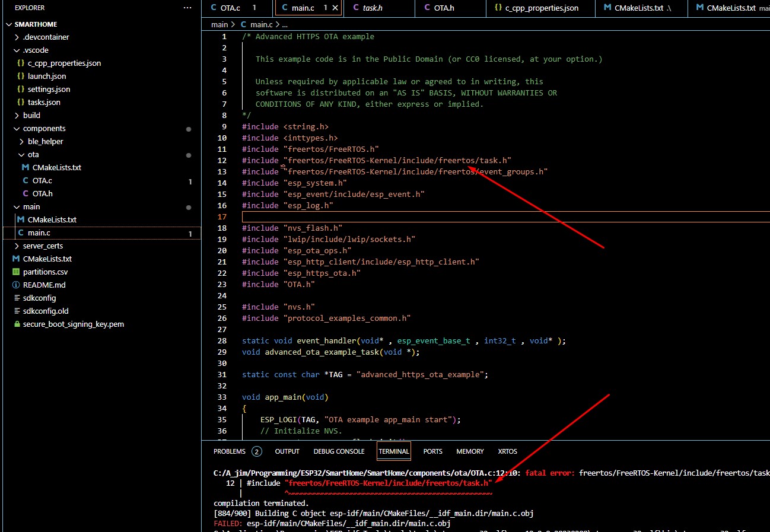Click the breadcrumb ellipsis symbol item

(285, 24)
